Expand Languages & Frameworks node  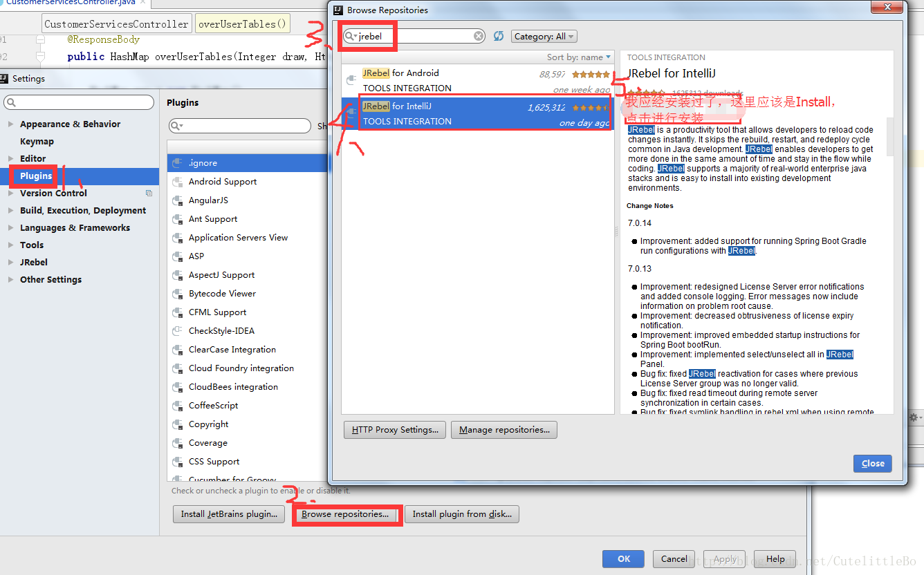pos(10,228)
